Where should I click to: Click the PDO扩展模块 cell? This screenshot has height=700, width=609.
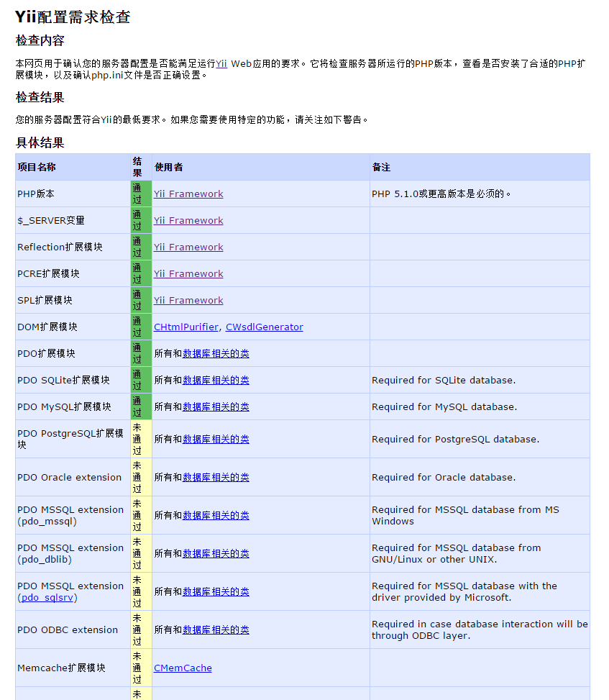(x=73, y=353)
